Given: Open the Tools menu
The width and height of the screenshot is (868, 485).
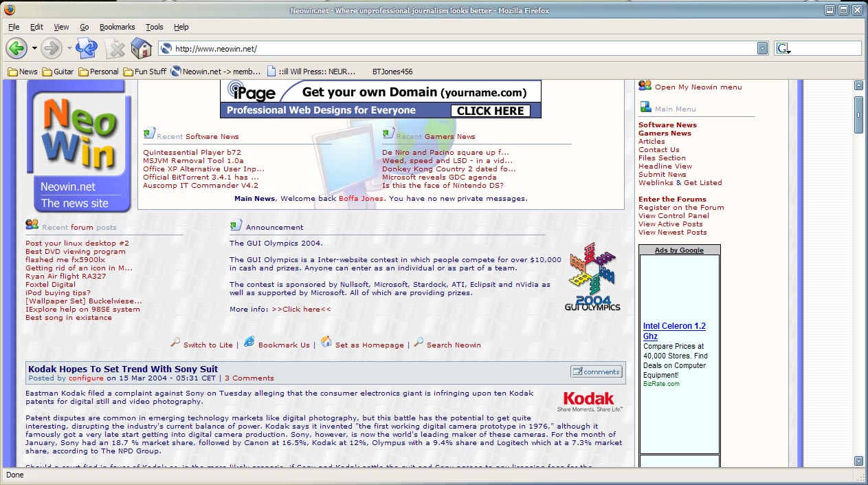Looking at the screenshot, I should (x=155, y=27).
